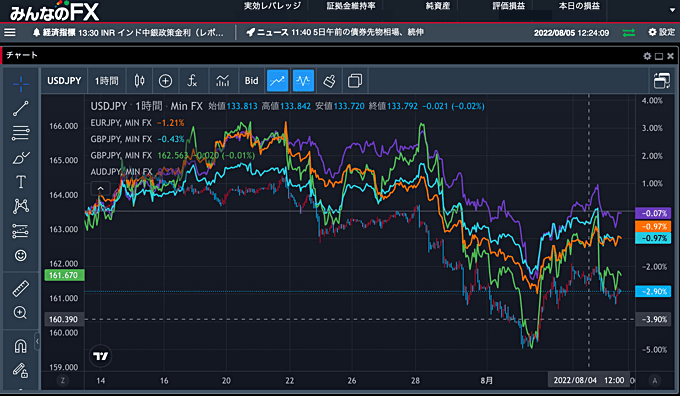
Task: Open 設定 settings in the header
Action: [x=662, y=32]
